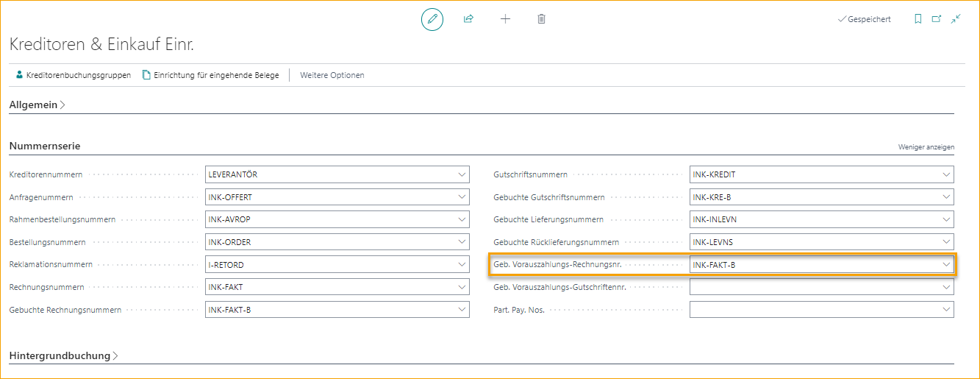
Task: Open Gutschriftsnummern dropdown arrow
Action: point(946,175)
